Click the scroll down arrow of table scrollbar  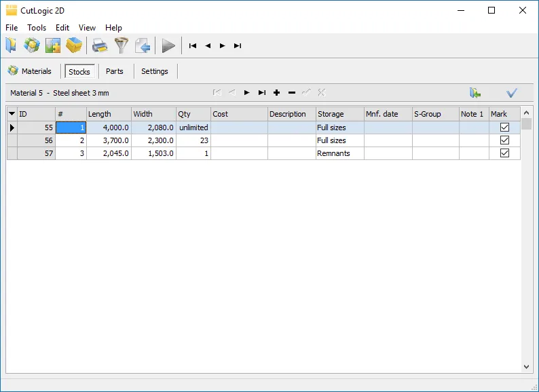[527, 366]
